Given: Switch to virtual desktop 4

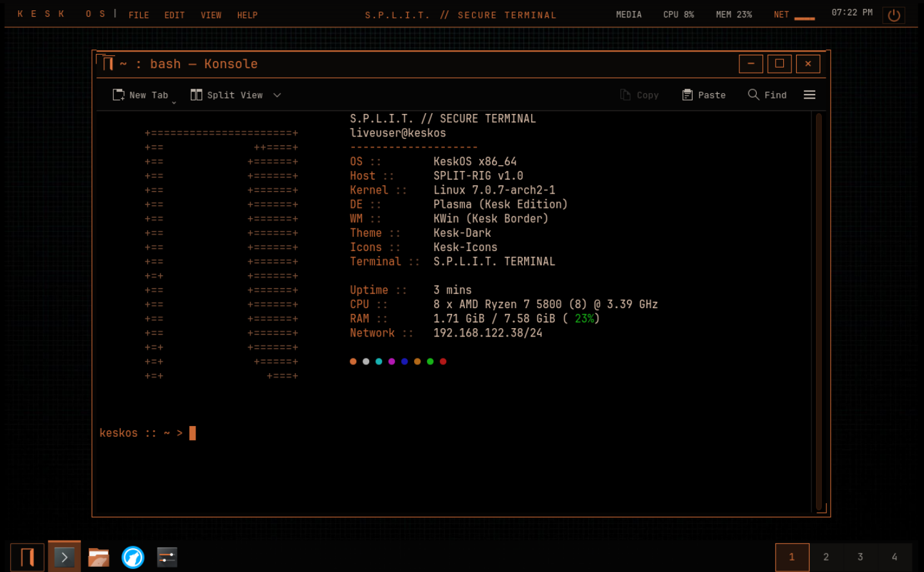Looking at the screenshot, I should point(894,557).
